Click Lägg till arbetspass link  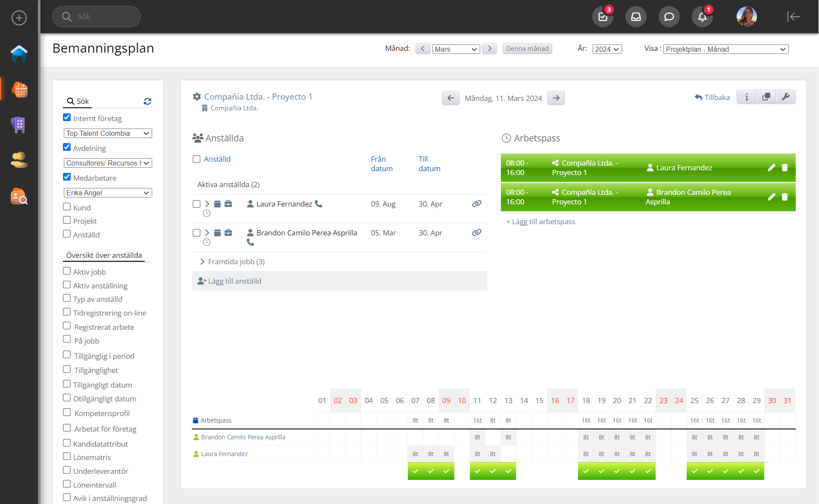(x=541, y=222)
